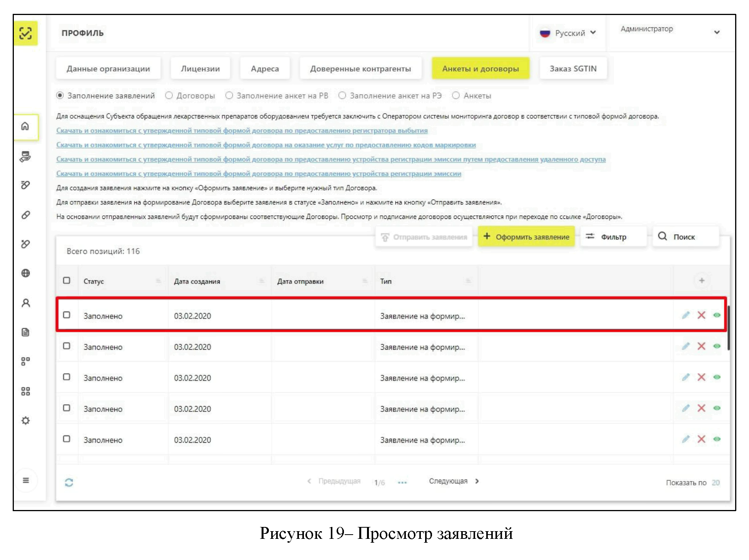749x560 pixels.
Task: Check the checkbox in the first table row
Action: point(67,315)
